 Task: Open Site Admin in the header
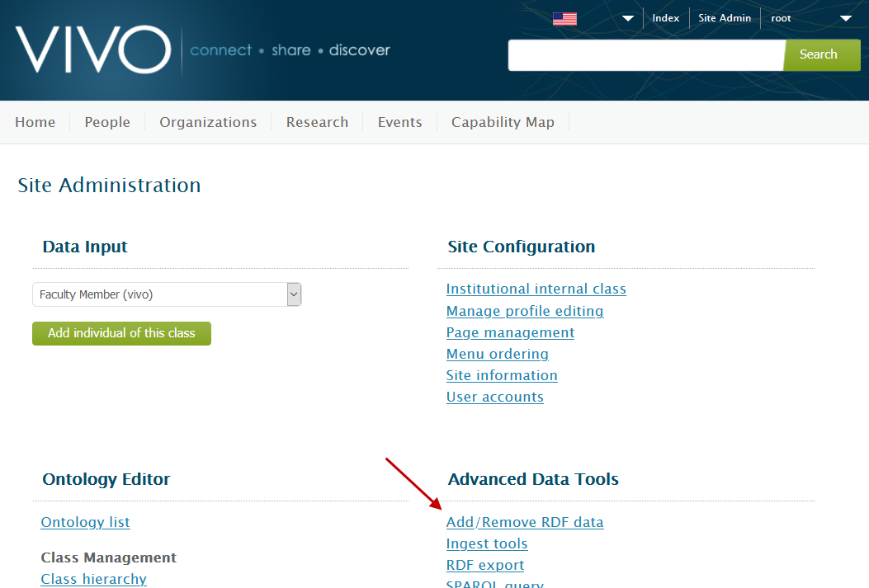[x=725, y=18]
